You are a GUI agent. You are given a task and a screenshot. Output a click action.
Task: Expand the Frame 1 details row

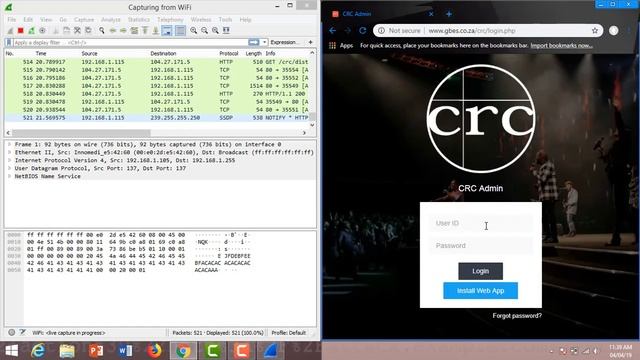[9, 144]
